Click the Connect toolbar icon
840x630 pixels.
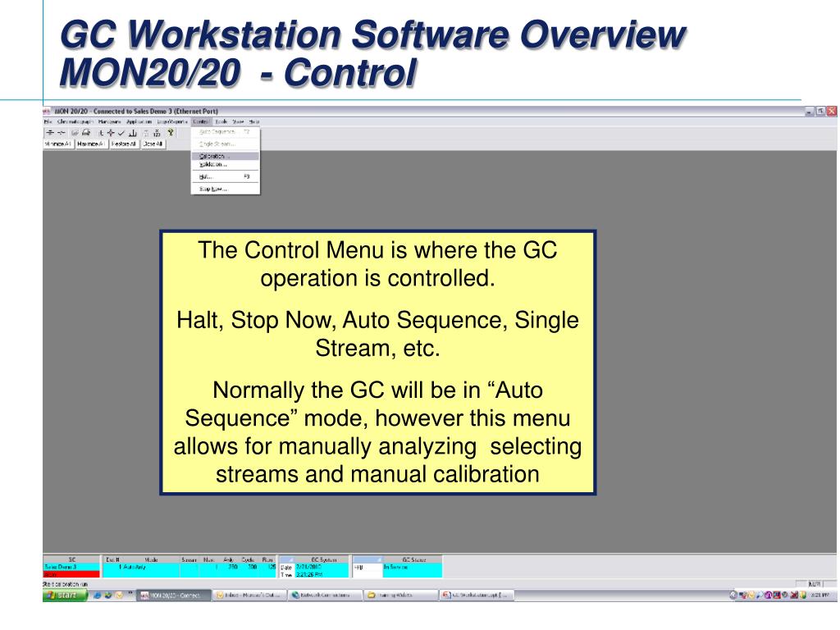coord(50,133)
